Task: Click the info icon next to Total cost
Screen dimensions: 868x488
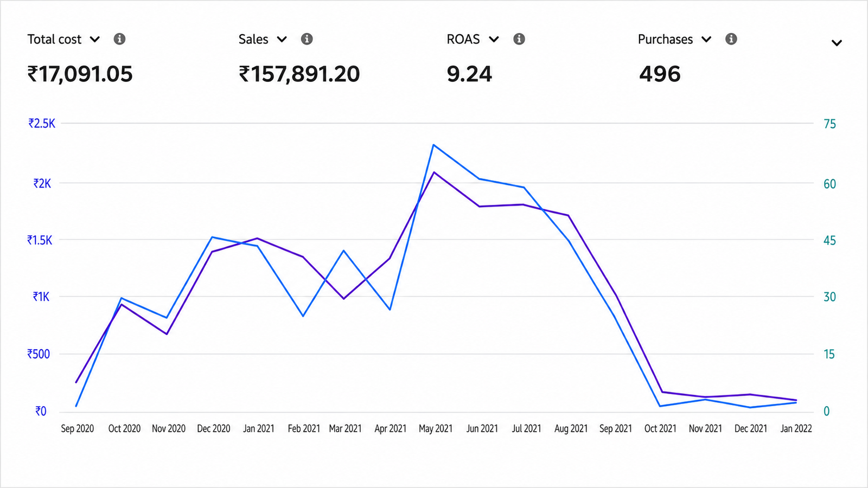Action: tap(120, 39)
